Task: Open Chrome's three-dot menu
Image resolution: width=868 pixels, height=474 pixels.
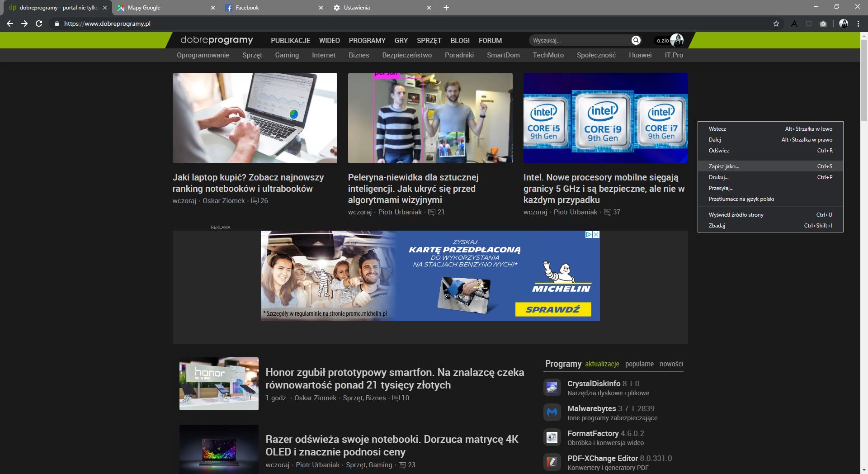Action: tap(858, 24)
